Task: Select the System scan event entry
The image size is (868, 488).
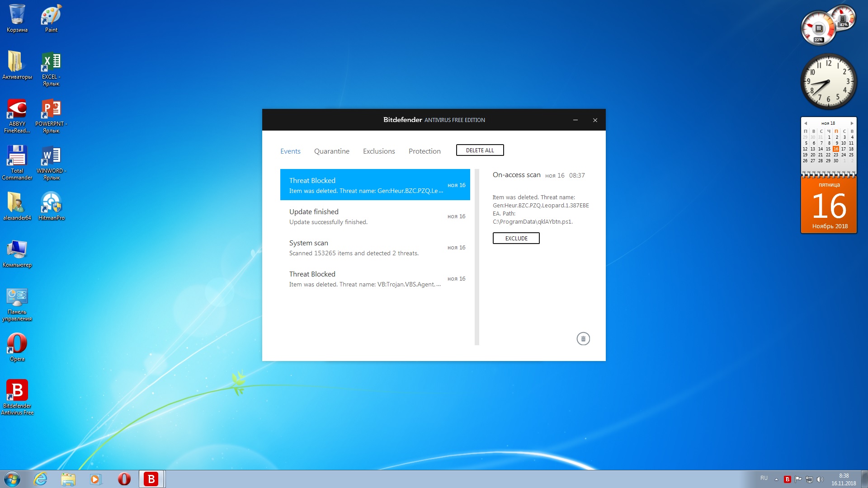Action: tap(375, 248)
